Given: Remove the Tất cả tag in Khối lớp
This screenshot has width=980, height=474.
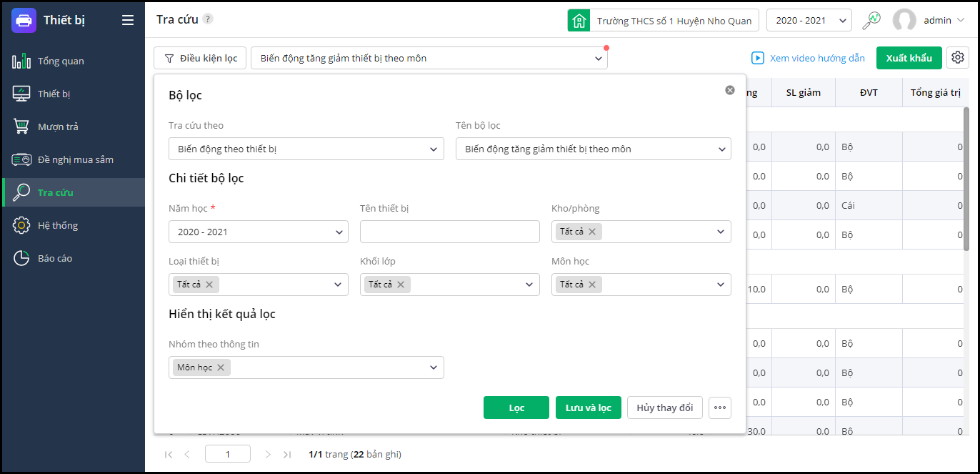Looking at the screenshot, I should 401,285.
